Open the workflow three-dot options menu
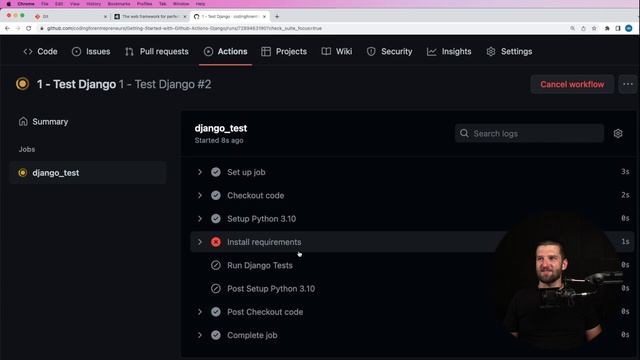 [628, 84]
